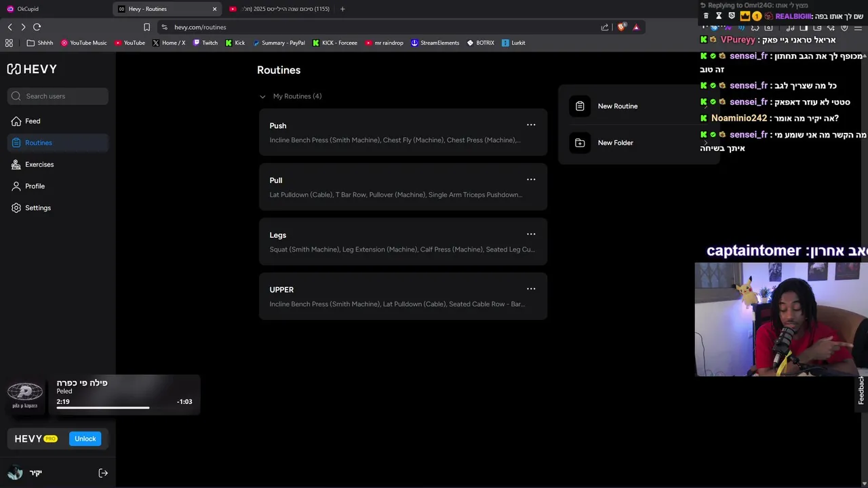Click the share icon in address bar
Viewport: 868px width, 488px height.
pyautogui.click(x=605, y=27)
